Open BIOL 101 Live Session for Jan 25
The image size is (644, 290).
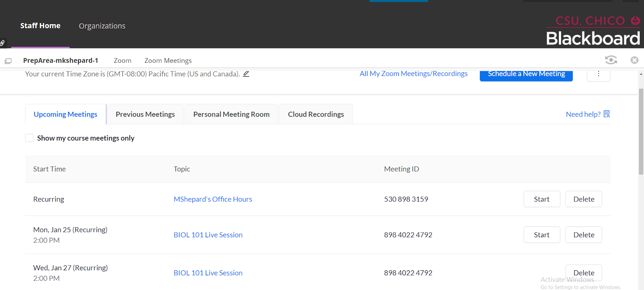208,235
